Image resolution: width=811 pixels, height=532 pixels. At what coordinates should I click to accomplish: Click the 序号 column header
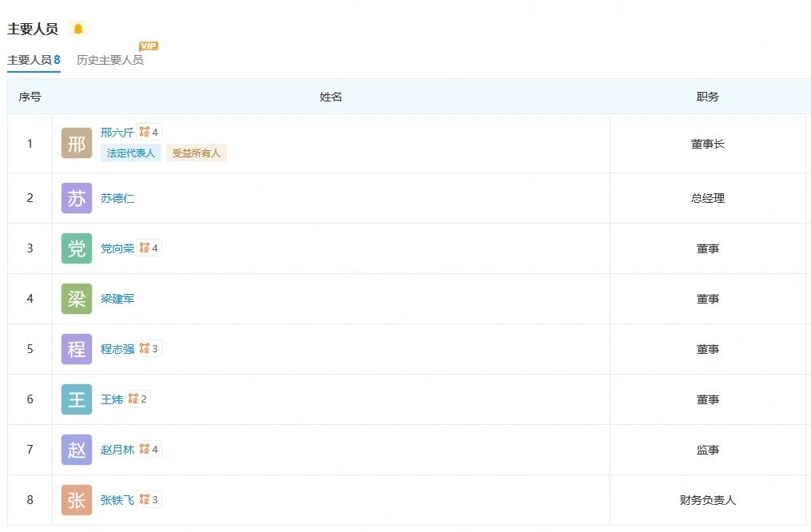(x=30, y=97)
